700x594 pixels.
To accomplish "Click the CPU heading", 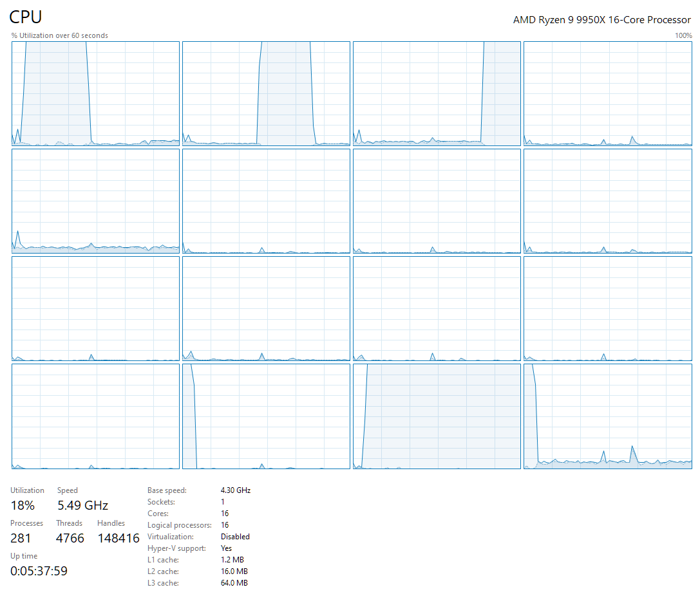I will click(x=26, y=17).
